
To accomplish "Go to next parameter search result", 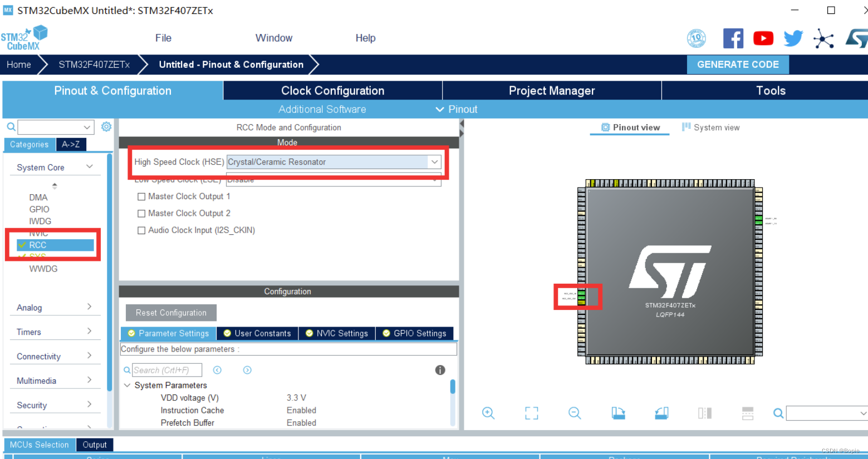I will pyautogui.click(x=247, y=370).
